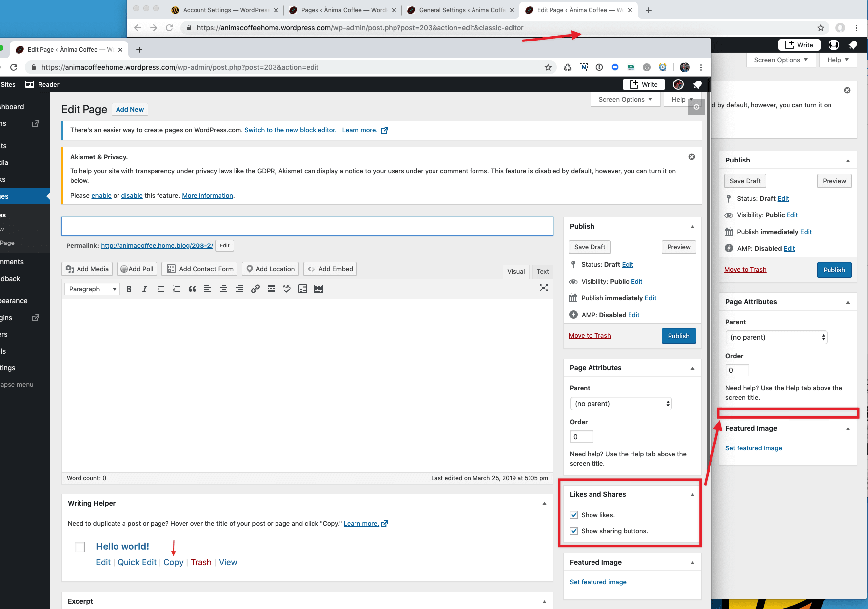Align text center in editor
Image resolution: width=868 pixels, height=609 pixels.
click(224, 289)
